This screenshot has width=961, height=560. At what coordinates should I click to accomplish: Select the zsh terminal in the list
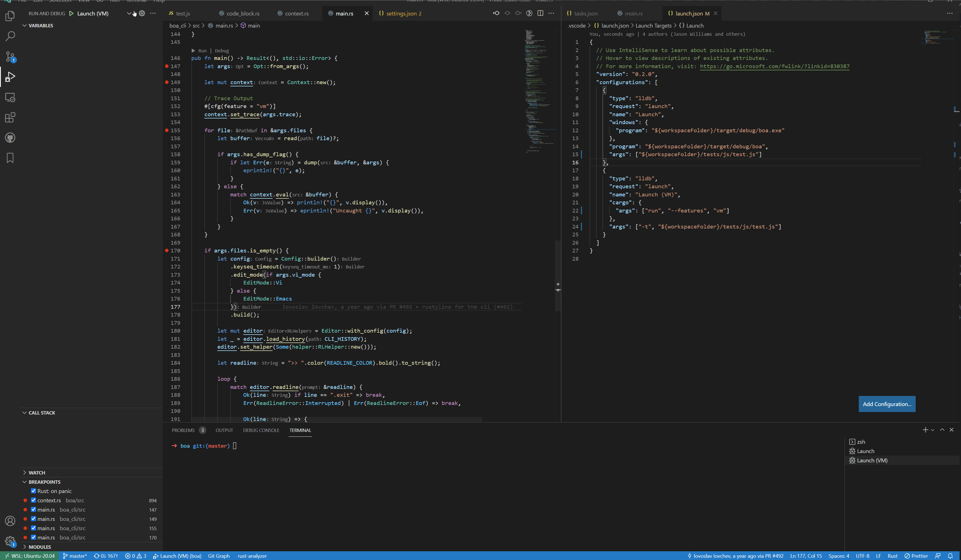(x=861, y=442)
